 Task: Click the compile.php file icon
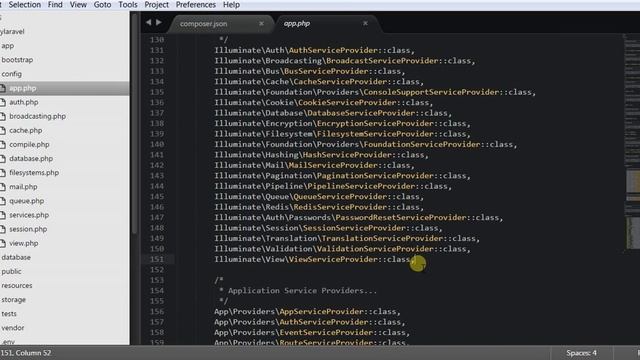[2, 144]
